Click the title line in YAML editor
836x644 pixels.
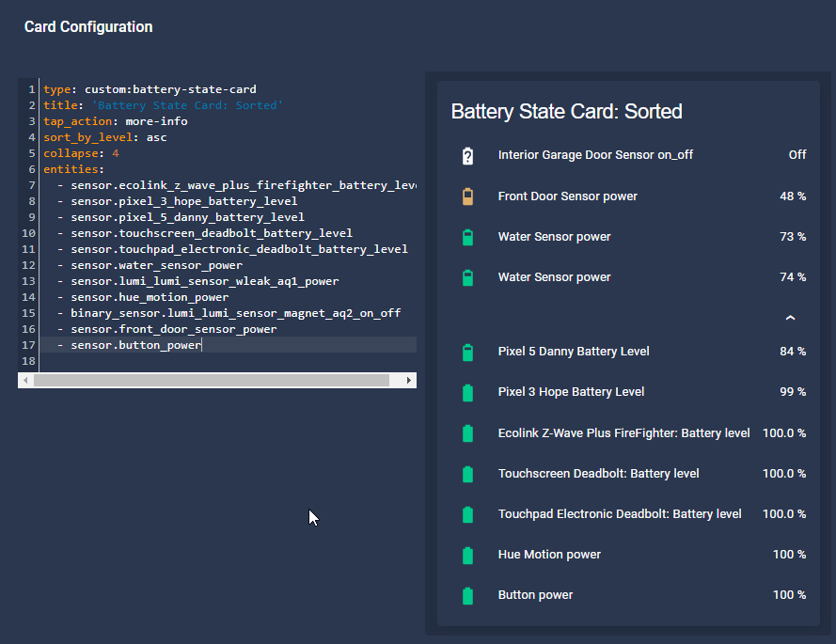coord(163,105)
